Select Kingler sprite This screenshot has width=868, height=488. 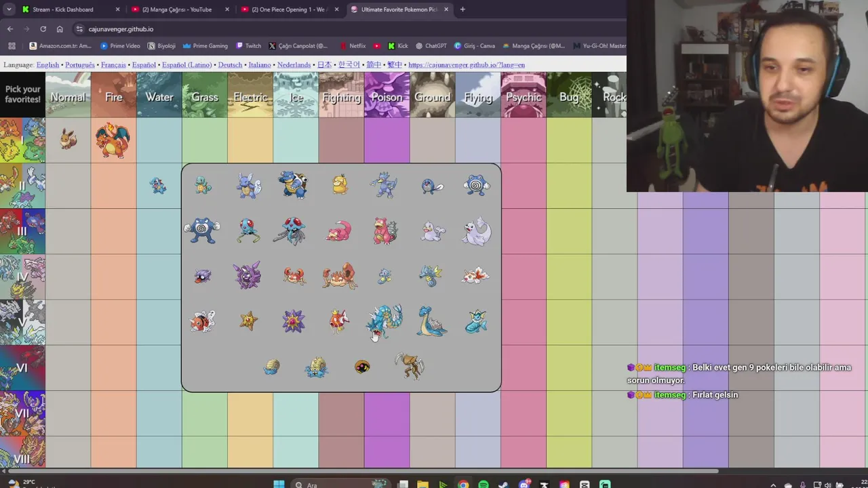pyautogui.click(x=339, y=276)
